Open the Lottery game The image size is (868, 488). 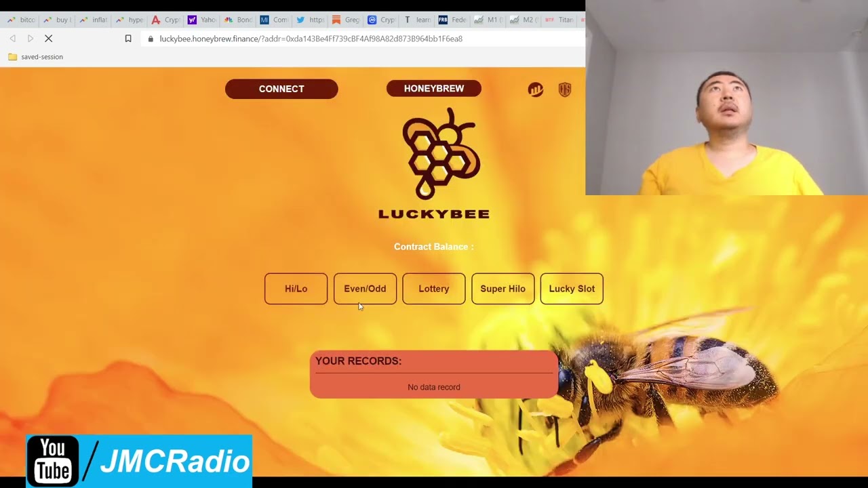coord(434,289)
